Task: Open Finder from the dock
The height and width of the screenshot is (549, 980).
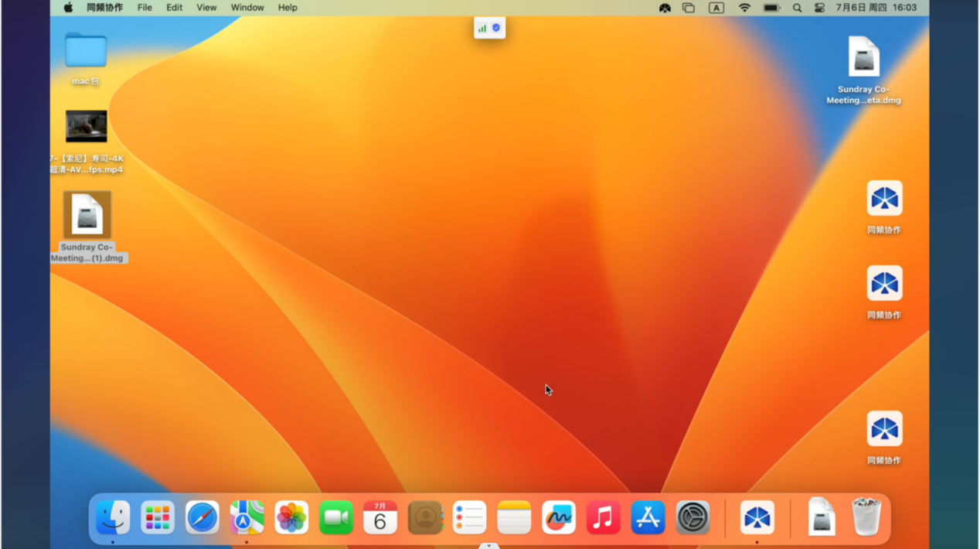Action: pos(113,517)
